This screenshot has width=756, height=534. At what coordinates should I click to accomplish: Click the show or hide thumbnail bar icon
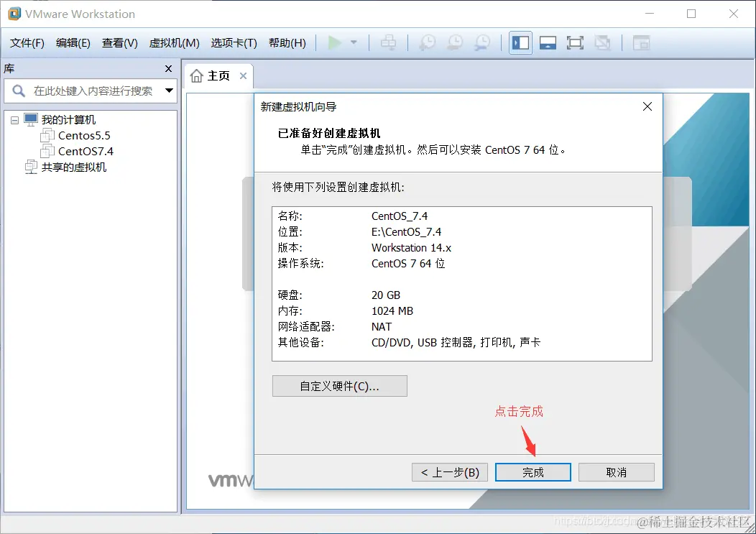(548, 42)
